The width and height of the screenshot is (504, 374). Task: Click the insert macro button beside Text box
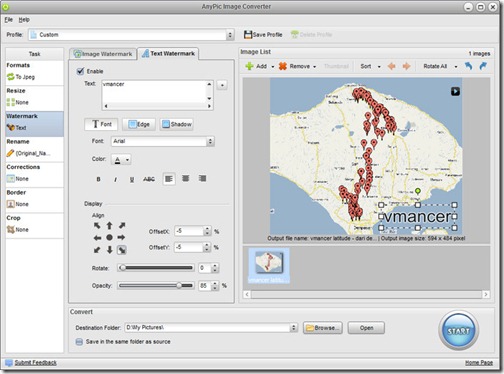[222, 85]
